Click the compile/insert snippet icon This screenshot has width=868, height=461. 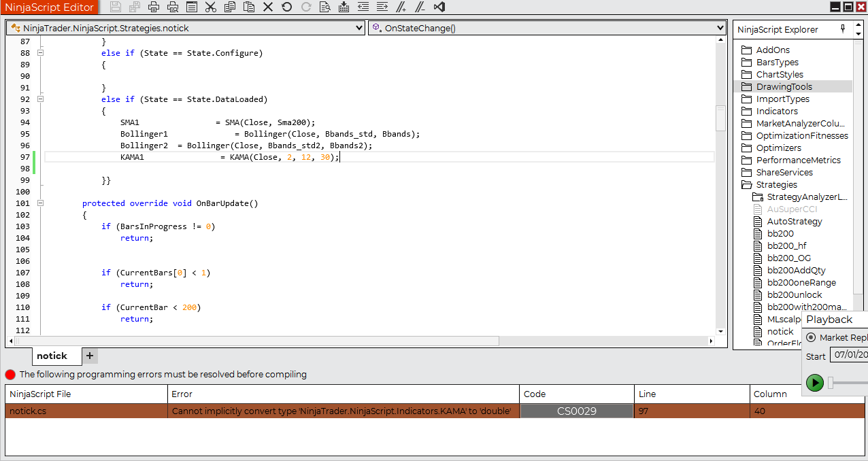pos(344,7)
